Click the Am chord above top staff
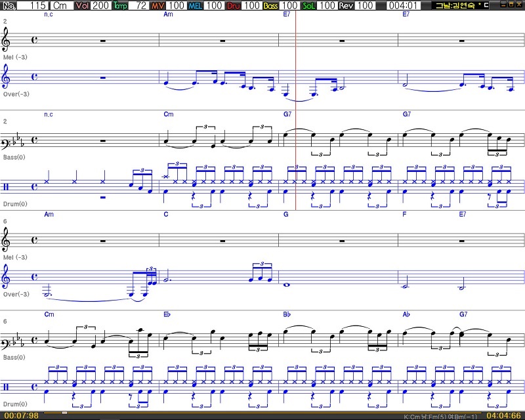Viewport: 525px width, 420px height. coord(168,14)
